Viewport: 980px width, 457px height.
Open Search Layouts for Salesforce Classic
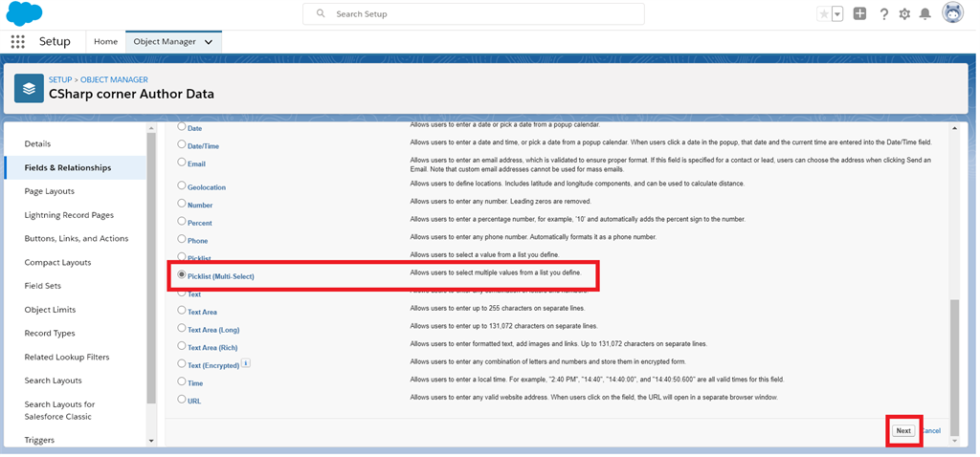[59, 410]
